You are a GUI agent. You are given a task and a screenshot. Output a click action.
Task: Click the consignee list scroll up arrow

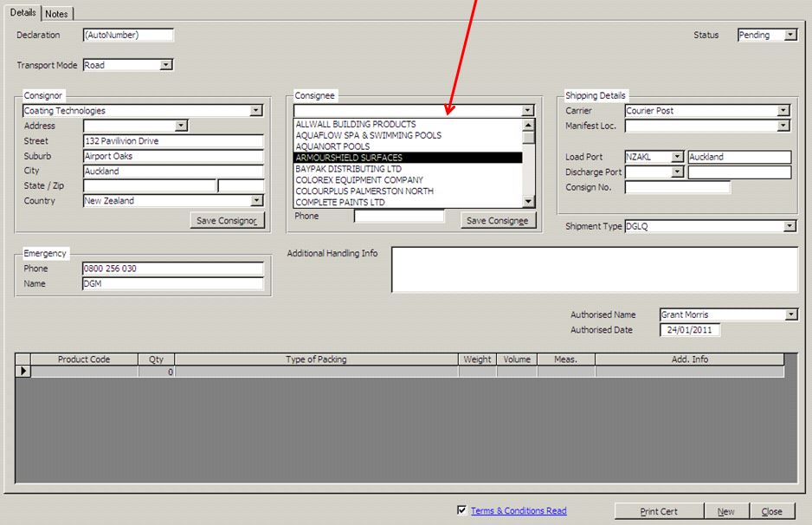(x=528, y=125)
